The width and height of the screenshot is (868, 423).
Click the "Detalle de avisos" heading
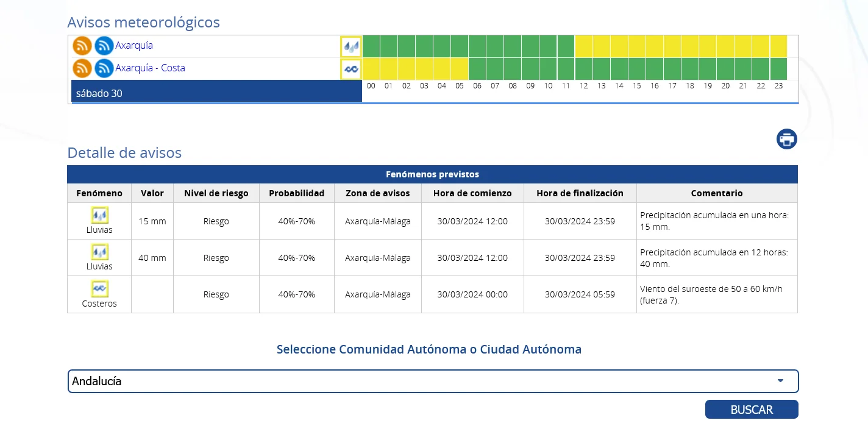[x=124, y=153]
